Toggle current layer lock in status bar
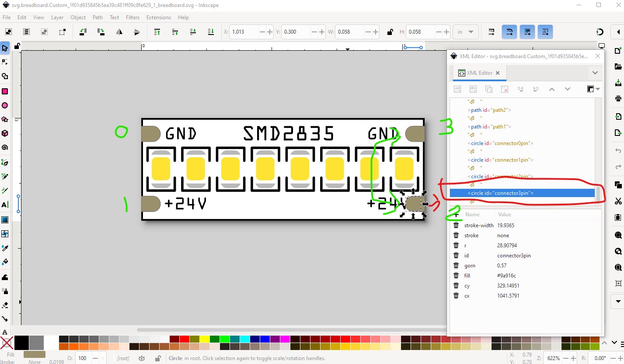The image size is (624, 364). (x=158, y=358)
